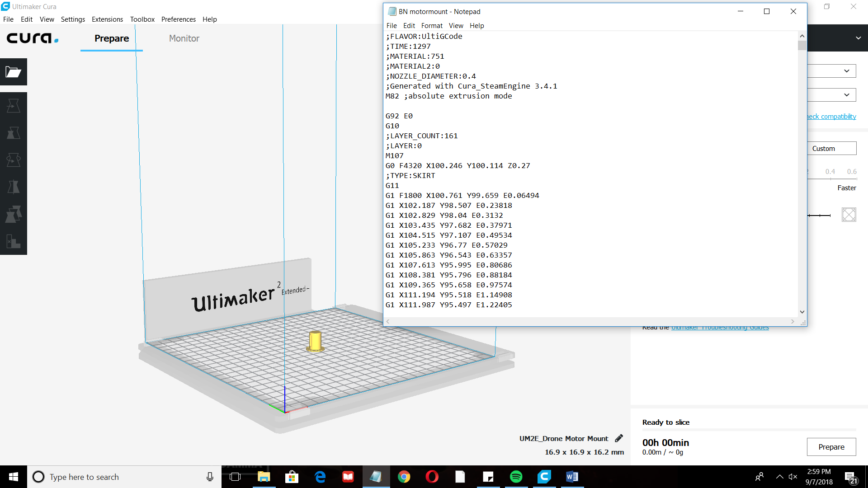This screenshot has height=488, width=868.
Task: Select the Scale tool in sidebar
Action: [14, 133]
